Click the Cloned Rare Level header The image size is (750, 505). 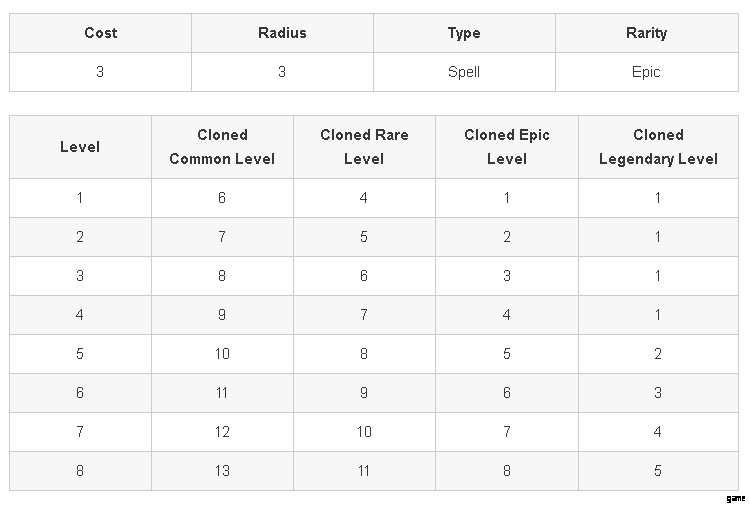click(364, 147)
